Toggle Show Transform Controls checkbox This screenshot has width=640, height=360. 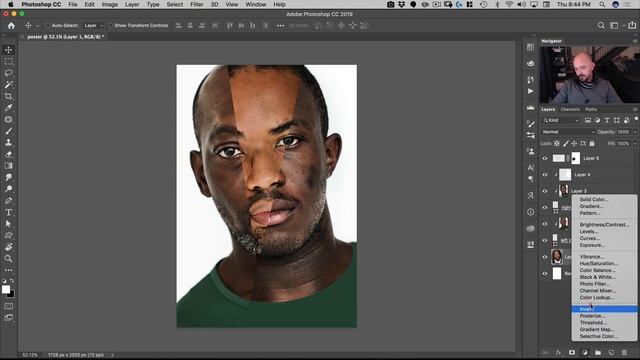[111, 25]
